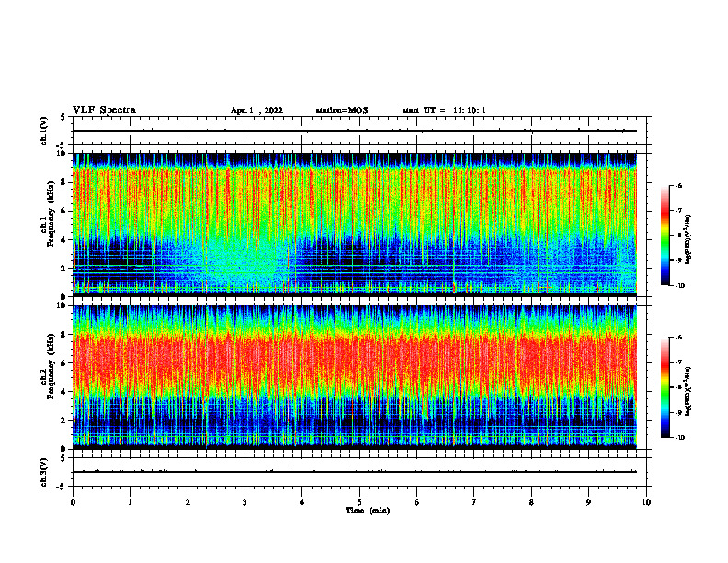
Task: Click the time axis tick label "0"
Action: point(73,502)
